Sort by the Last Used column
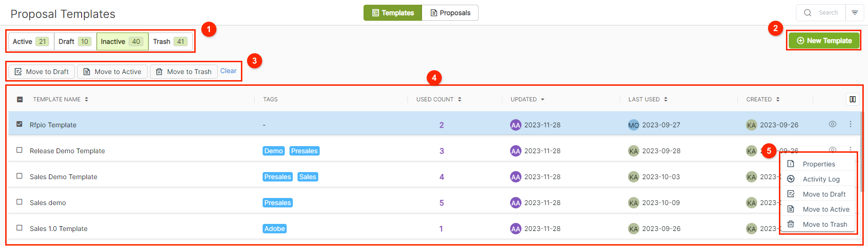This screenshot has width=868, height=247. coord(648,99)
